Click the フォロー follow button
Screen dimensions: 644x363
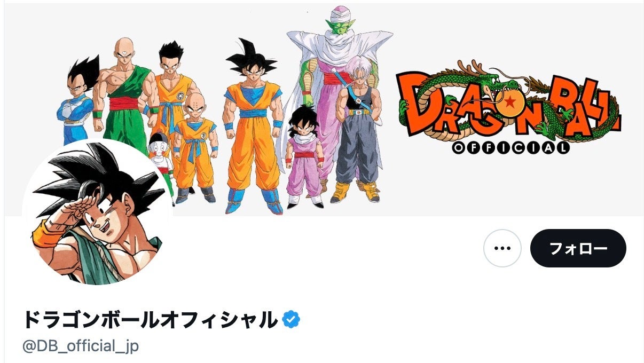tap(578, 248)
